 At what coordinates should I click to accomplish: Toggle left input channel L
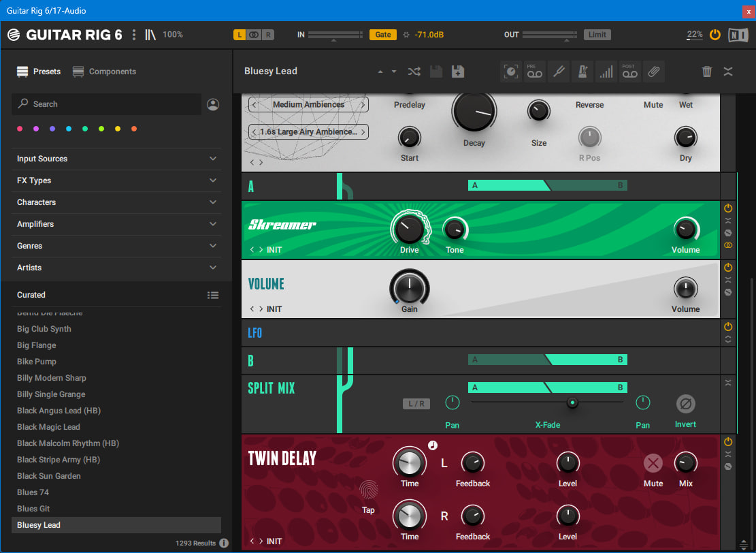(240, 35)
